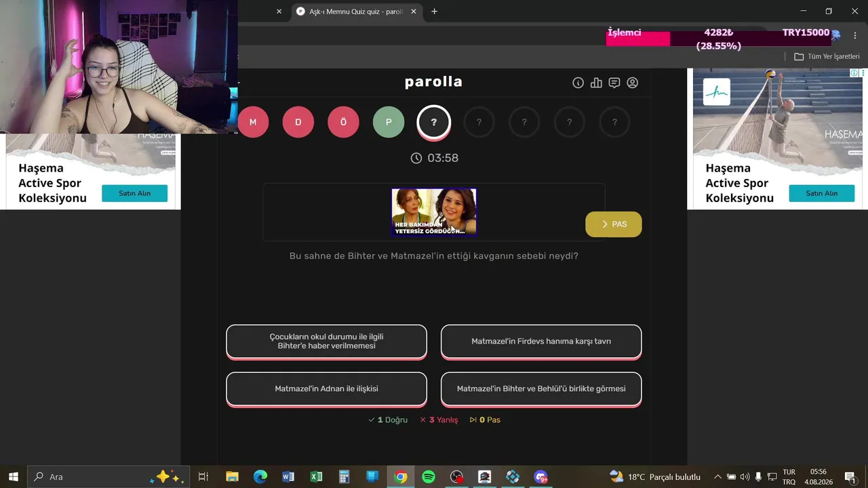Viewport: 868px width, 488px height.
Task: Open the parolla info icon
Action: (x=578, y=83)
